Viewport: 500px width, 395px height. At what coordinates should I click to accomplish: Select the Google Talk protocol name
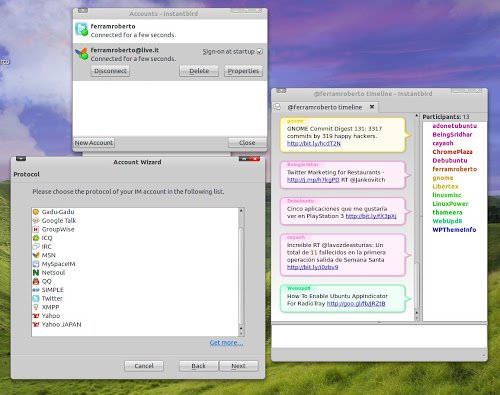coord(59,220)
